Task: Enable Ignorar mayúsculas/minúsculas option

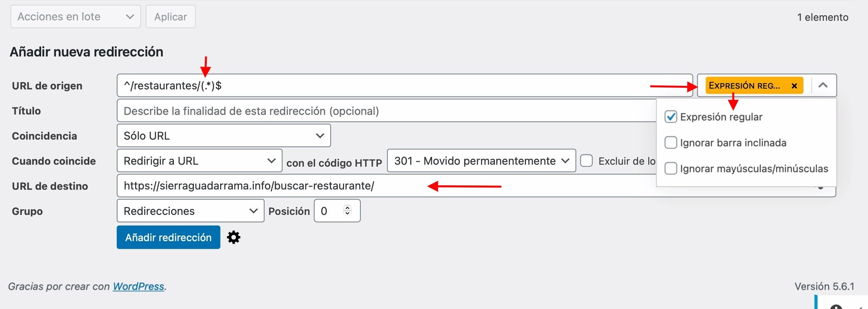Action: click(671, 169)
